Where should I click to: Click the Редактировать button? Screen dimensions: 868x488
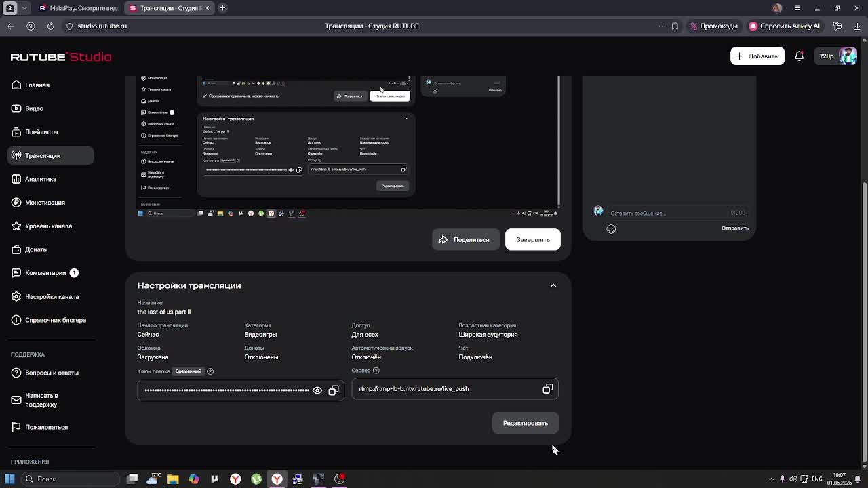(x=526, y=423)
